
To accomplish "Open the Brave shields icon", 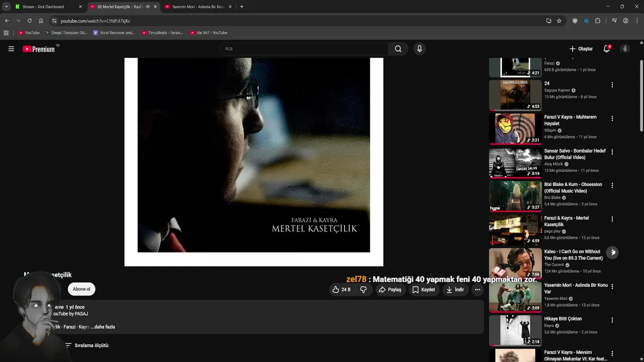I will 575,21.
